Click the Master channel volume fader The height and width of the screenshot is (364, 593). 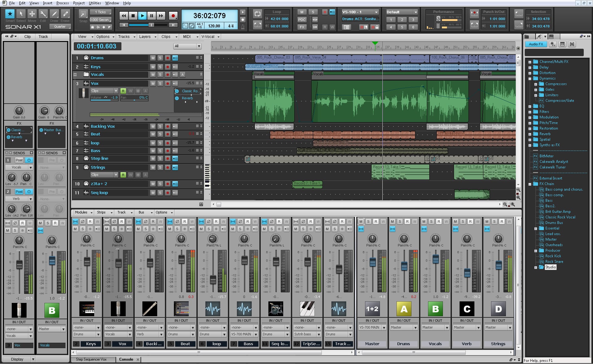coord(372,262)
